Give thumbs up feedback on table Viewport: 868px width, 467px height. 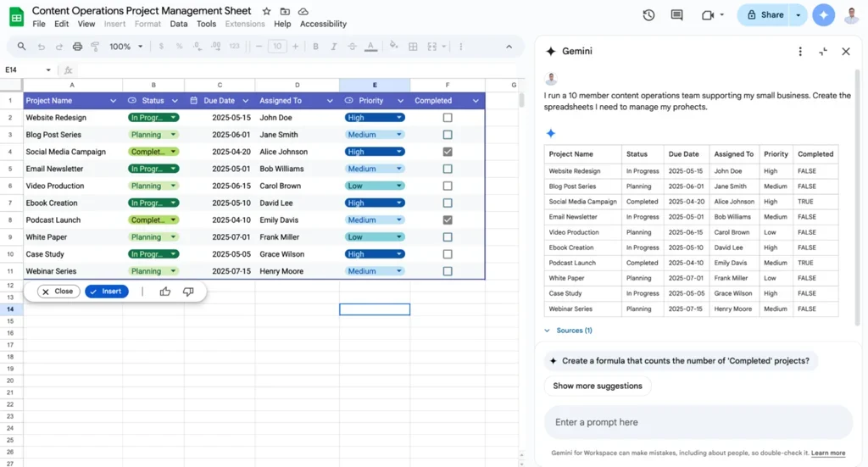165,292
